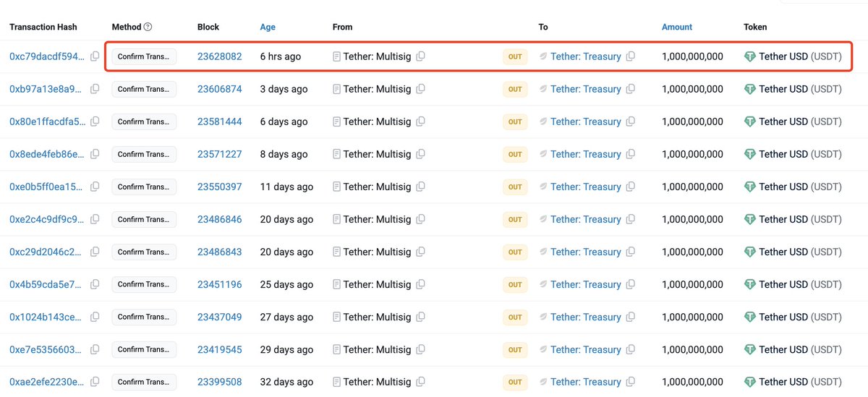This screenshot has height=397, width=868.
Task: Copy transaction hash 0xb97a13e8a9
Action: 95,89
